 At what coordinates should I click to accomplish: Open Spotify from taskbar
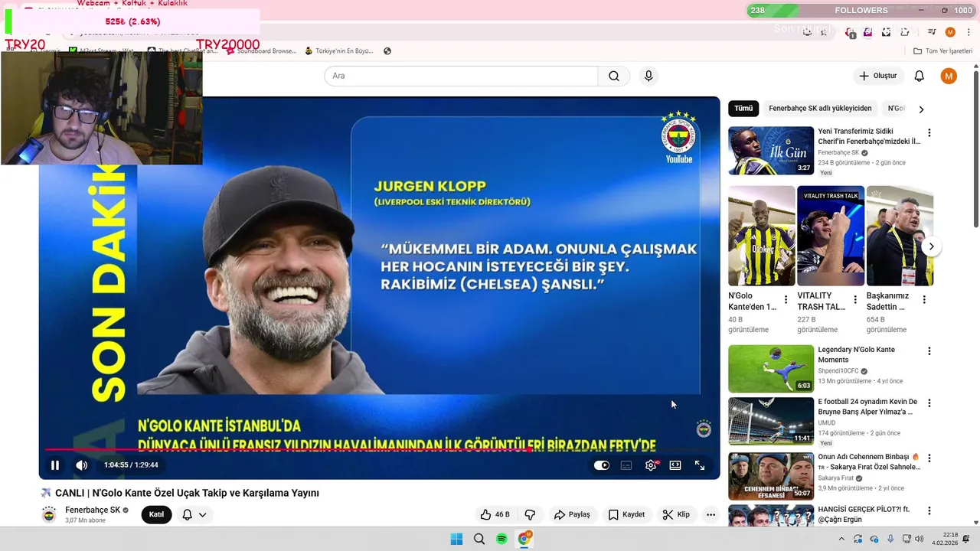click(x=501, y=539)
